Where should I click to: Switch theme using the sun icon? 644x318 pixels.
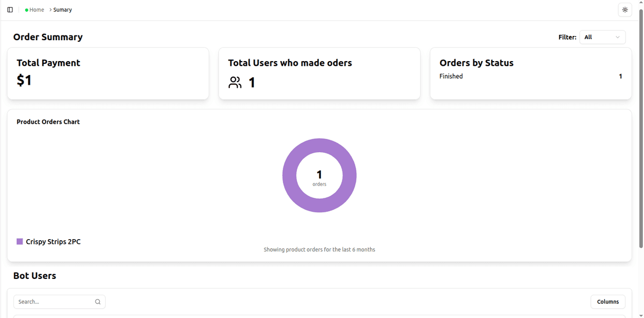coord(625,9)
